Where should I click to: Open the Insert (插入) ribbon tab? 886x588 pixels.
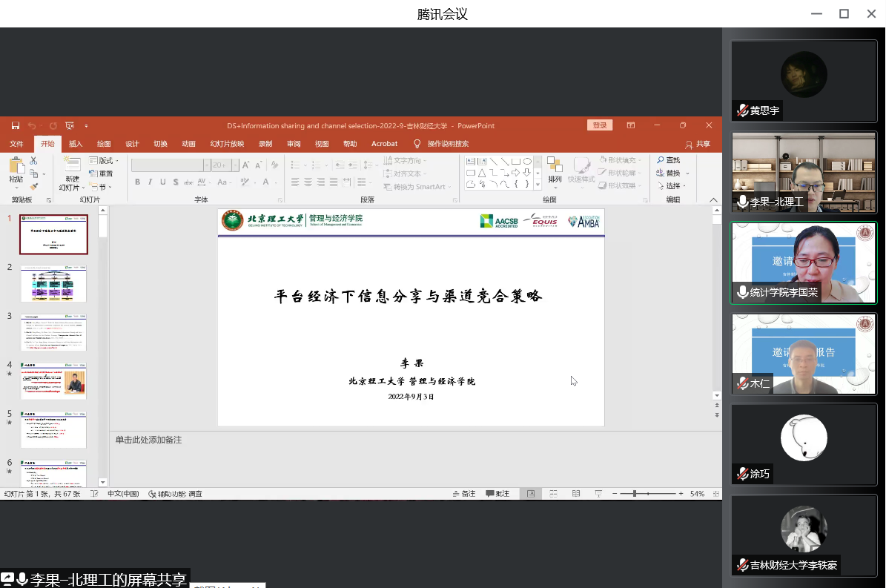(76, 144)
